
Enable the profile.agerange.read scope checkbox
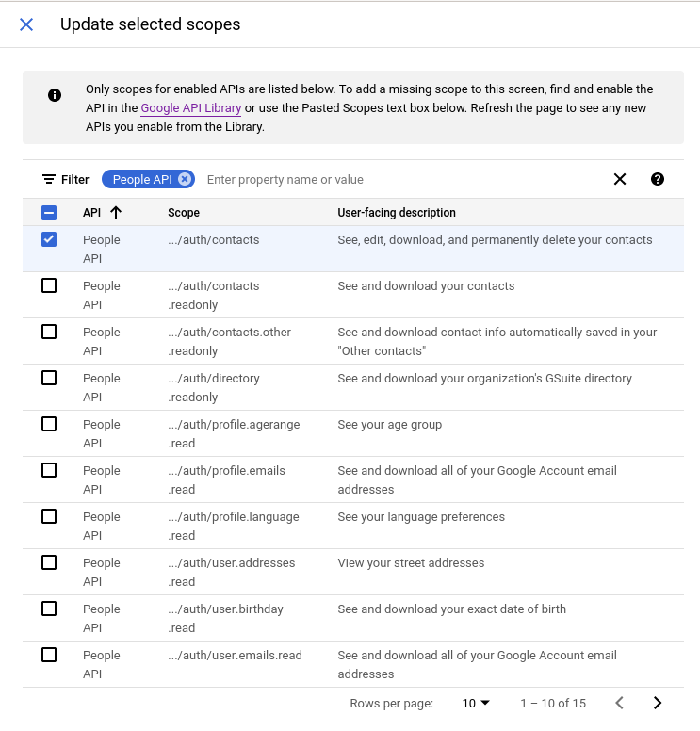pyautogui.click(x=49, y=424)
